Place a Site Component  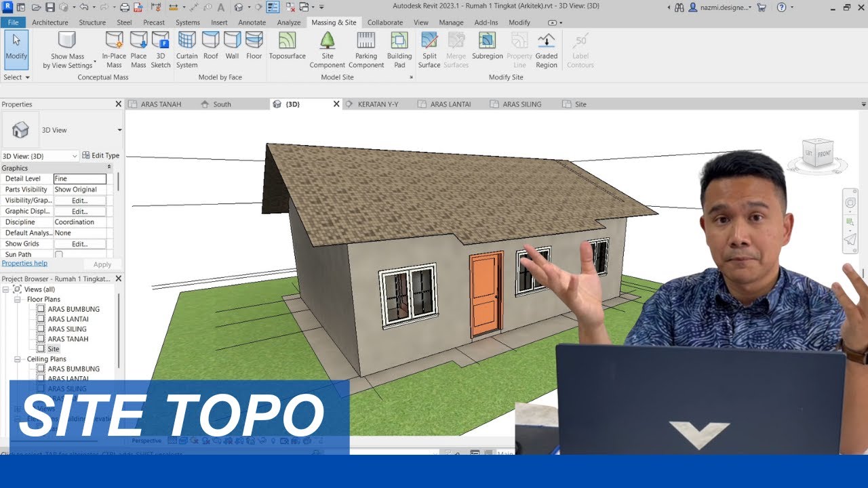click(x=328, y=49)
